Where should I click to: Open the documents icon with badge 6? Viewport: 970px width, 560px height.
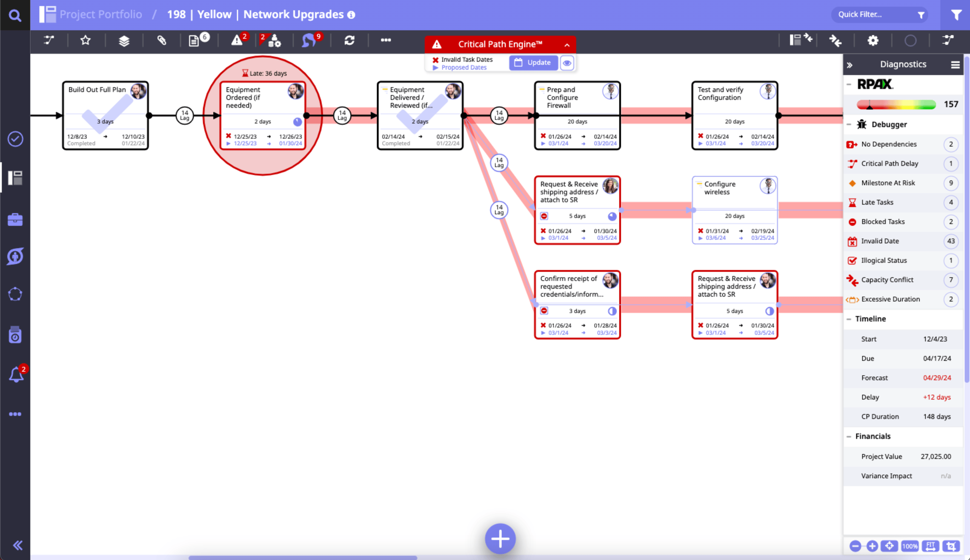coord(194,40)
